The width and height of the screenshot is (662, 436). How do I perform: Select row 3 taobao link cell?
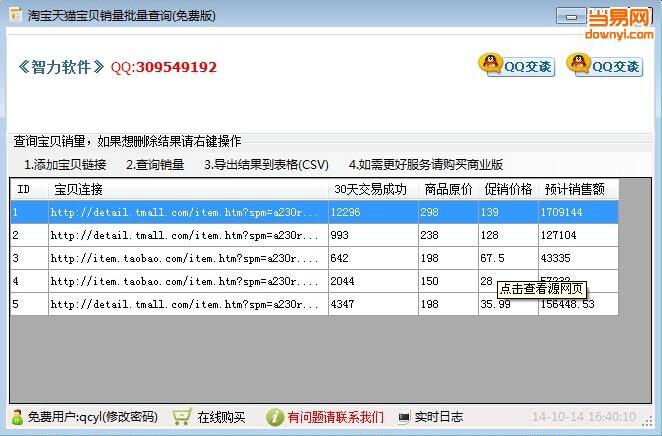pyautogui.click(x=188, y=258)
